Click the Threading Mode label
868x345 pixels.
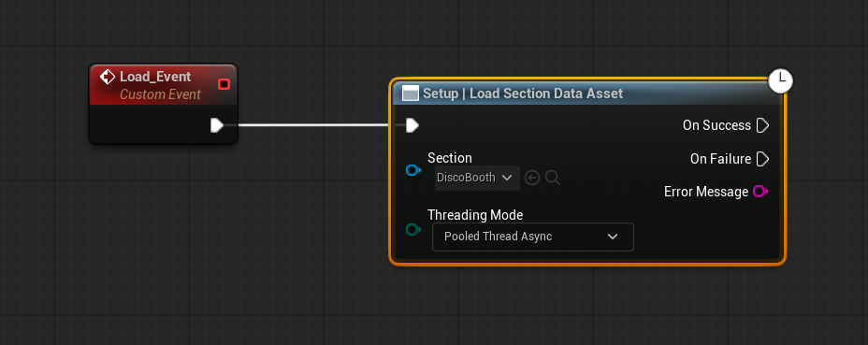pos(475,214)
